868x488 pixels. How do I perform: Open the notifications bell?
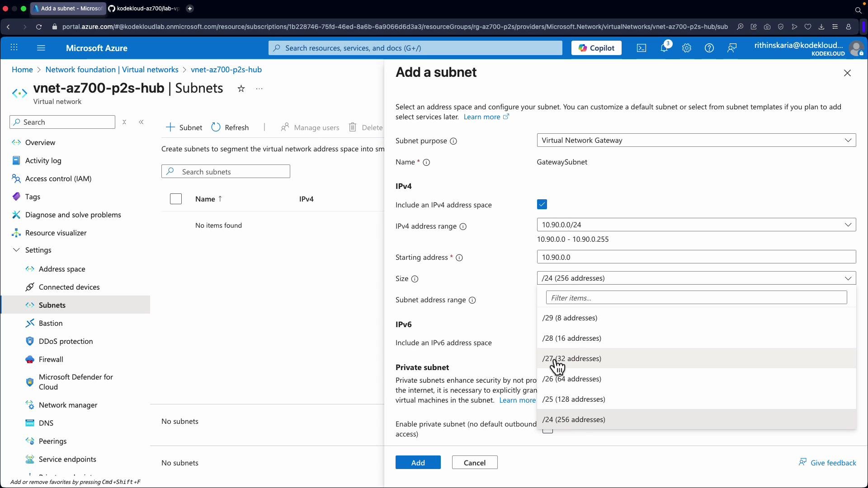(x=664, y=48)
